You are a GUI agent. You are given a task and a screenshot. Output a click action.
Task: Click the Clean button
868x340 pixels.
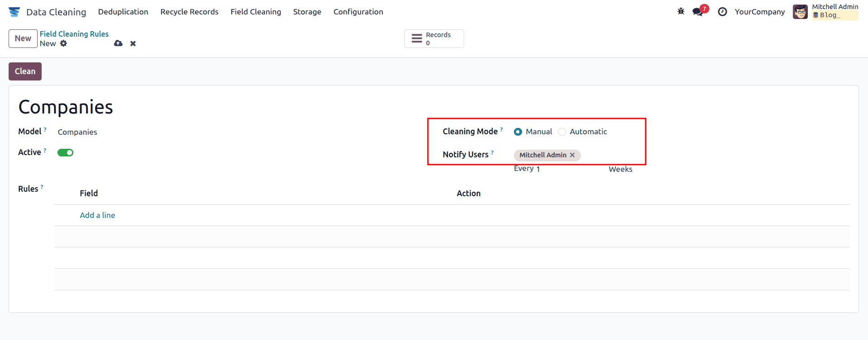[x=25, y=71]
